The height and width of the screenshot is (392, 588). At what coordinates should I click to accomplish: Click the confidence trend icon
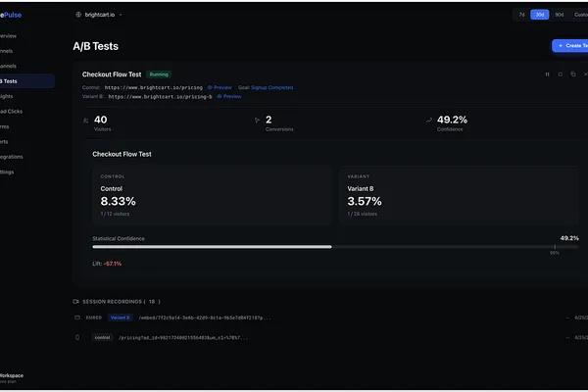[429, 121]
